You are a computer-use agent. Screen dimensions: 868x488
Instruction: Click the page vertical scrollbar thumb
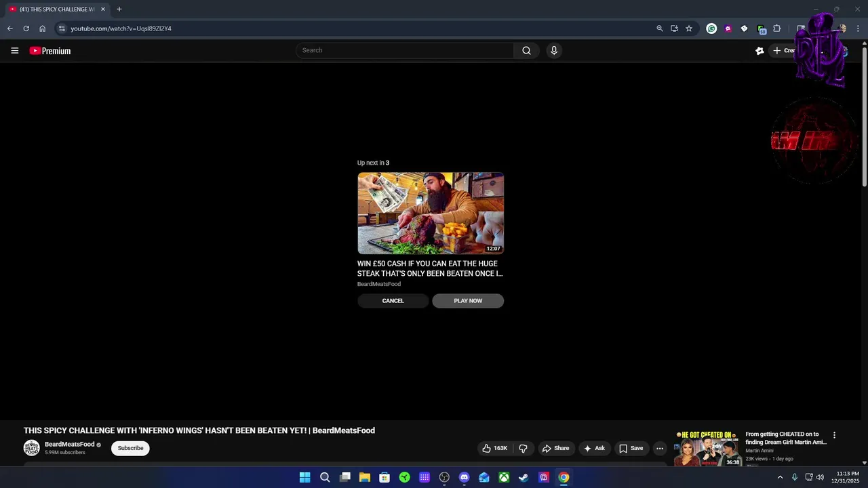click(865, 115)
